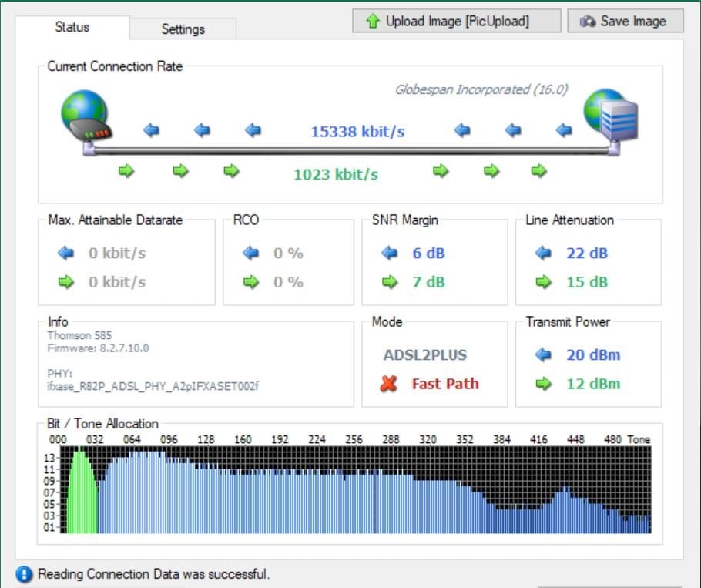Switch to the Settings tab
This screenshot has width=701, height=588.
tap(183, 29)
